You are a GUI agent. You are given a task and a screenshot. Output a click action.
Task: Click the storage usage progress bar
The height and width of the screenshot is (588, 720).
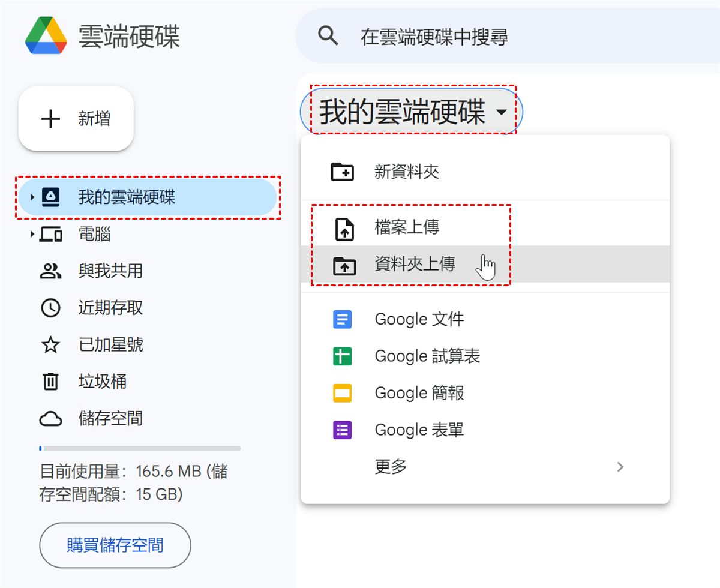coord(140,448)
